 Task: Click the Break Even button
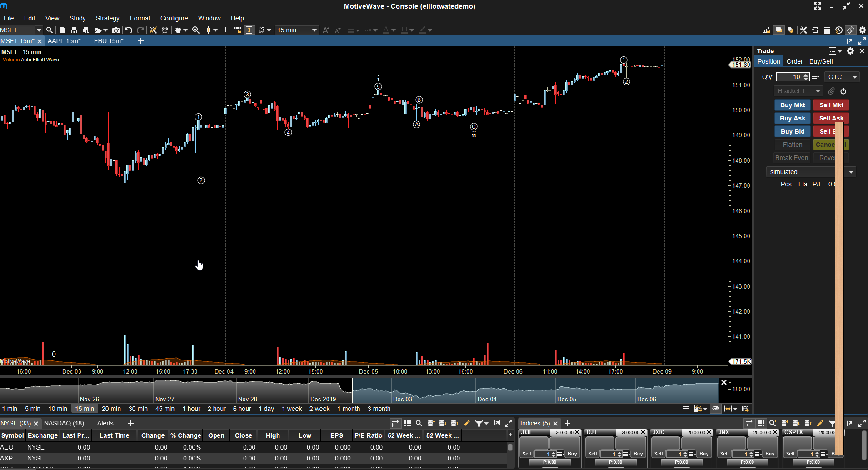pyautogui.click(x=792, y=158)
